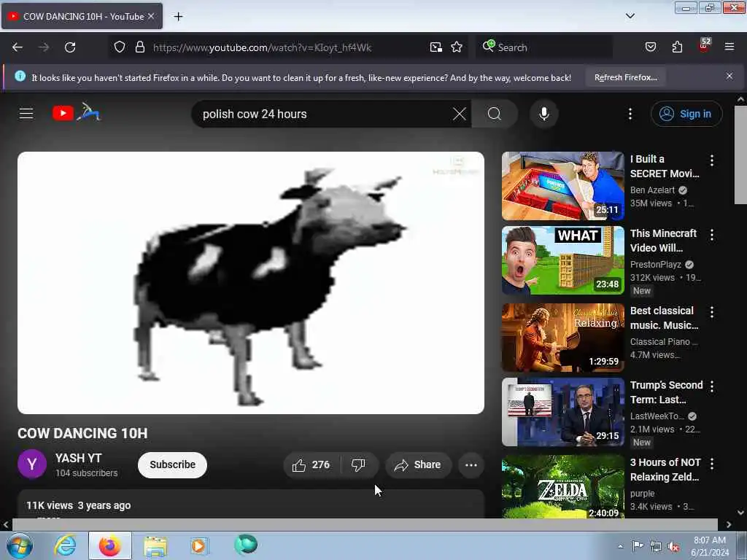This screenshot has height=560, width=747.
Task: Open the Pocket save icon
Action: tap(650, 47)
